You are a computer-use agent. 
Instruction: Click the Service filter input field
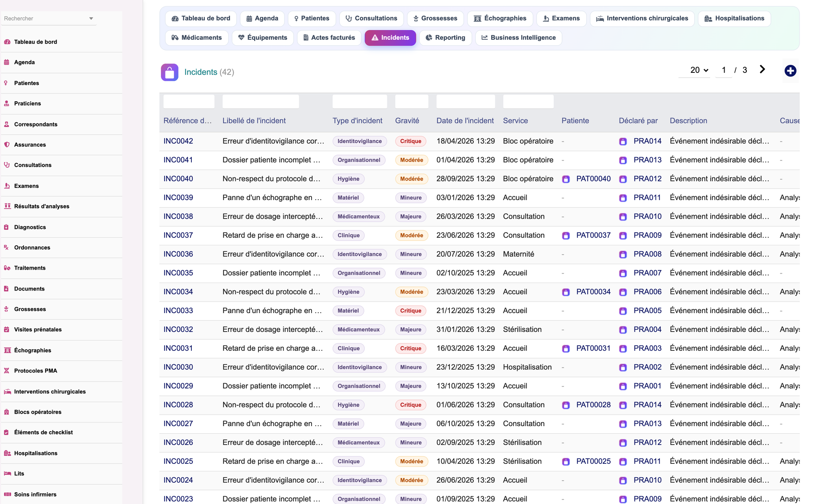tap(528, 101)
